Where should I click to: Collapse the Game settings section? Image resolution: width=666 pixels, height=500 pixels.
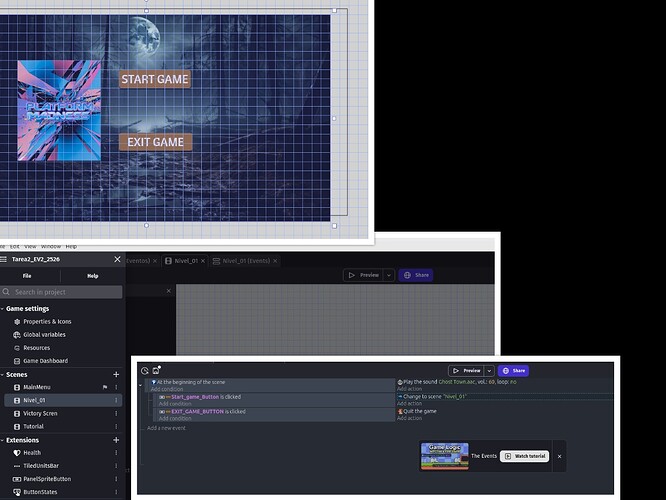click(x=3, y=308)
